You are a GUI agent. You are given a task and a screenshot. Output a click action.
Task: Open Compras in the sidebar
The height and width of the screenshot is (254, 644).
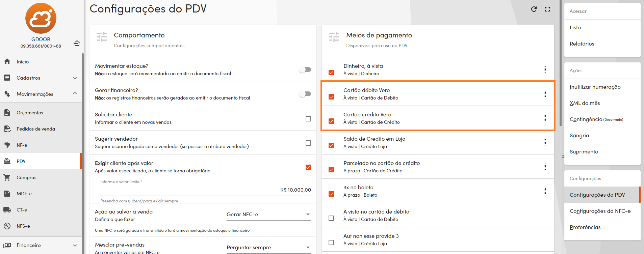point(41,177)
